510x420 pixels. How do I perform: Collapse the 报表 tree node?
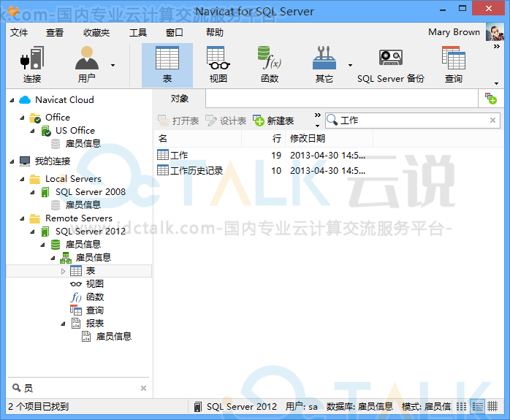pyautogui.click(x=63, y=324)
